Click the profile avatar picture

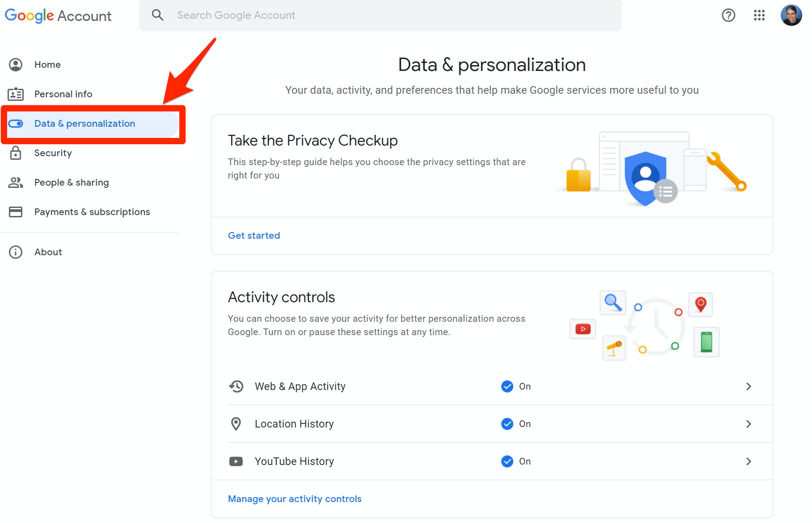tap(791, 16)
